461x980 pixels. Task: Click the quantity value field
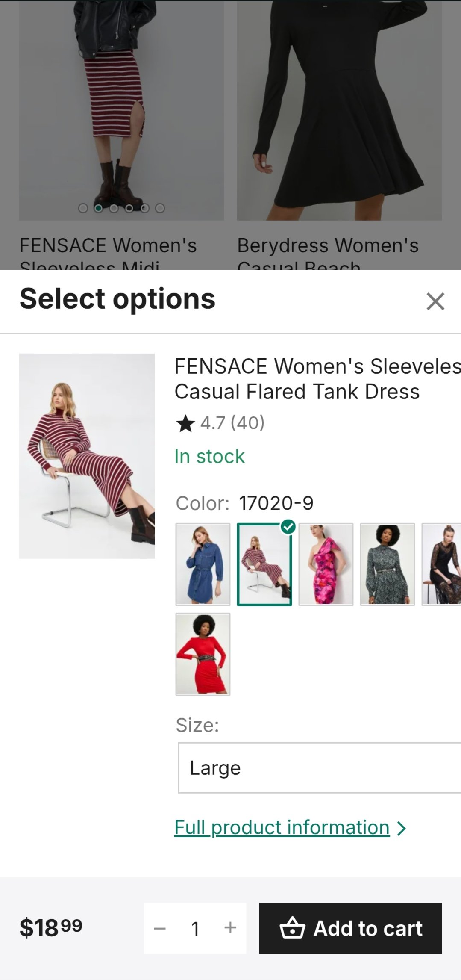(195, 928)
